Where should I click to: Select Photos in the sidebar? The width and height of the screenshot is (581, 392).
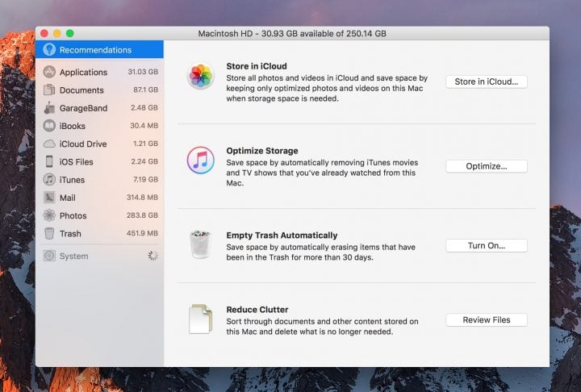click(x=99, y=215)
